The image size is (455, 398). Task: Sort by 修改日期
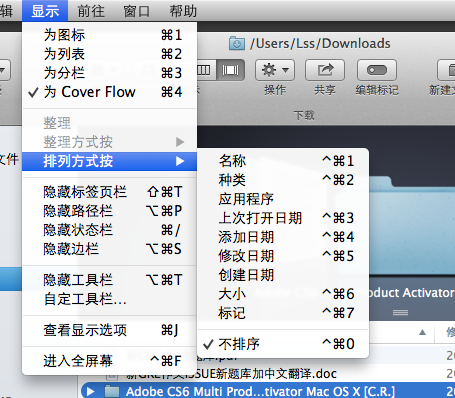tap(283, 256)
